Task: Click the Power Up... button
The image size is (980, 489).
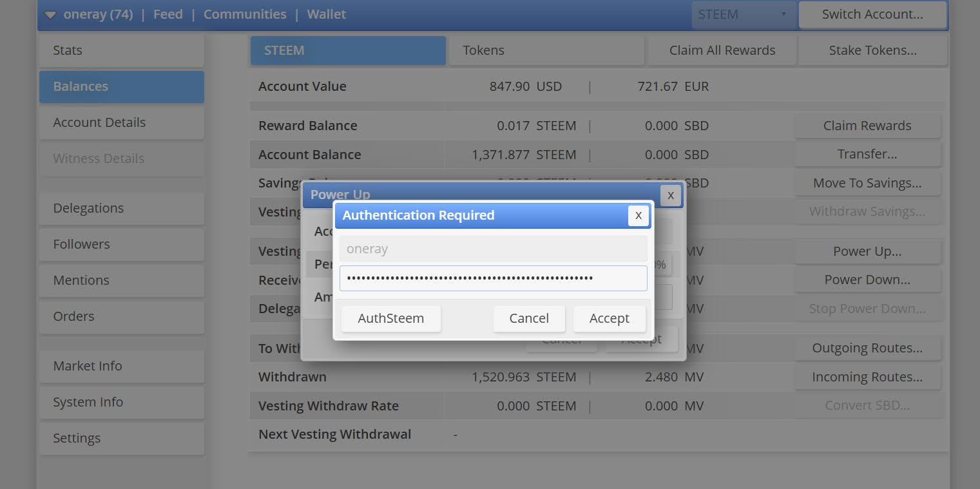Action: point(867,251)
